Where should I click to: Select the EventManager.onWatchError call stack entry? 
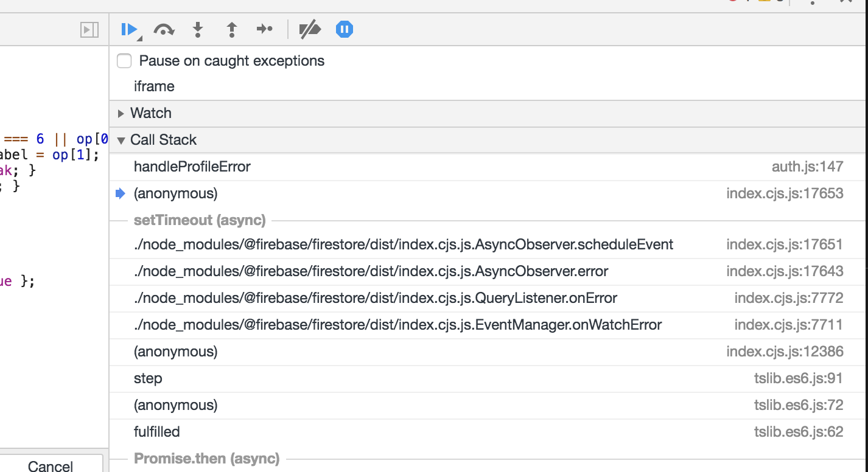coord(397,325)
